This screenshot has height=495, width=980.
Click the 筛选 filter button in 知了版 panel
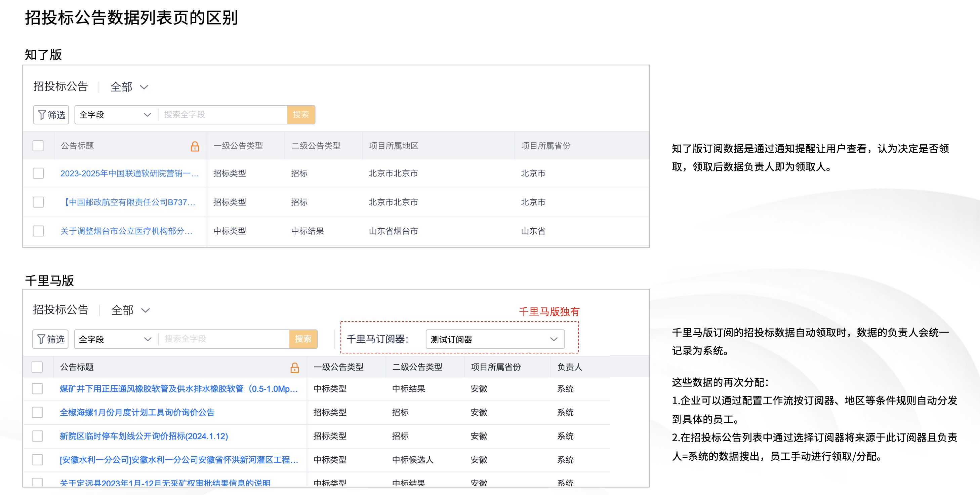pyautogui.click(x=51, y=115)
